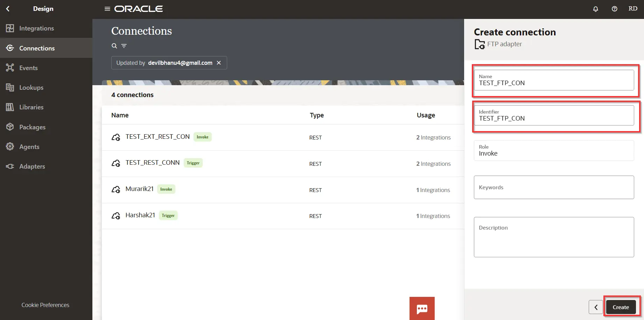Open the help question mark icon
644x320 pixels.
tap(614, 9)
